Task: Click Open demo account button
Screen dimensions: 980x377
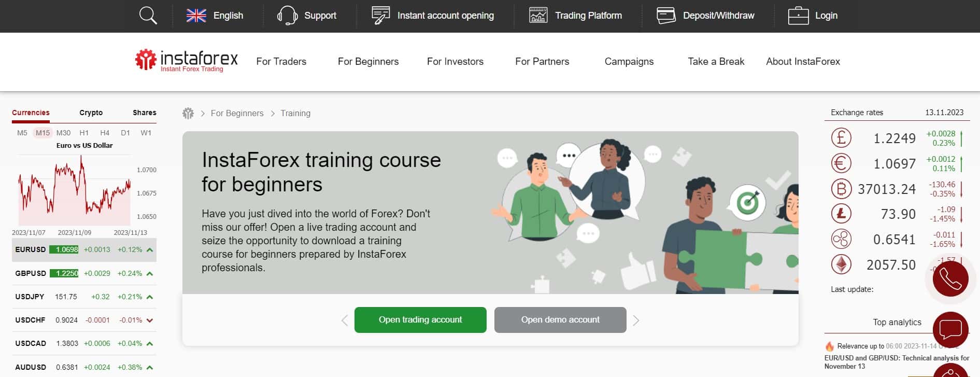Action: (560, 320)
